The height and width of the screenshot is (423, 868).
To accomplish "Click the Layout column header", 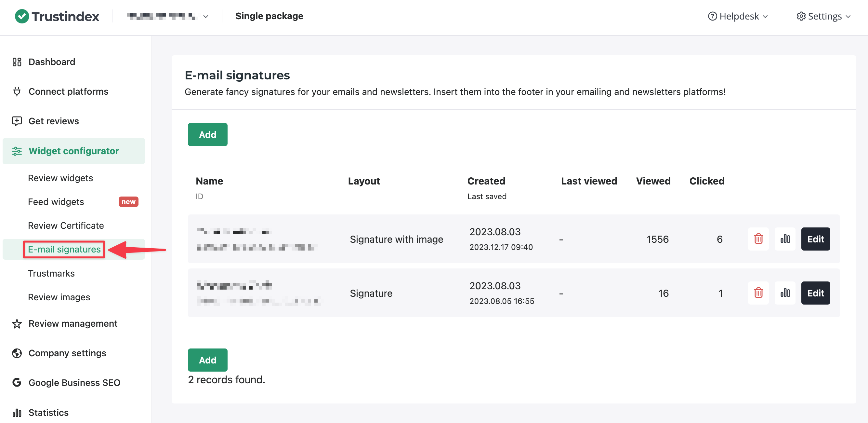I will 364,181.
